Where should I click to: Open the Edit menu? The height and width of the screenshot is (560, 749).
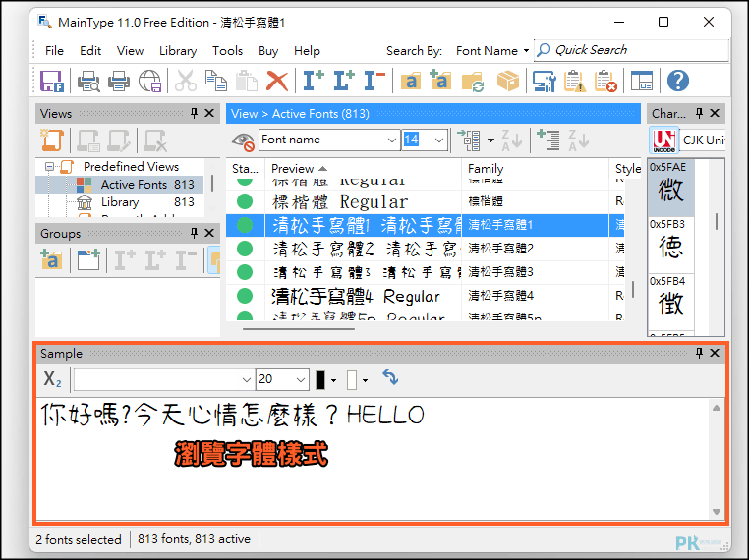pos(90,51)
